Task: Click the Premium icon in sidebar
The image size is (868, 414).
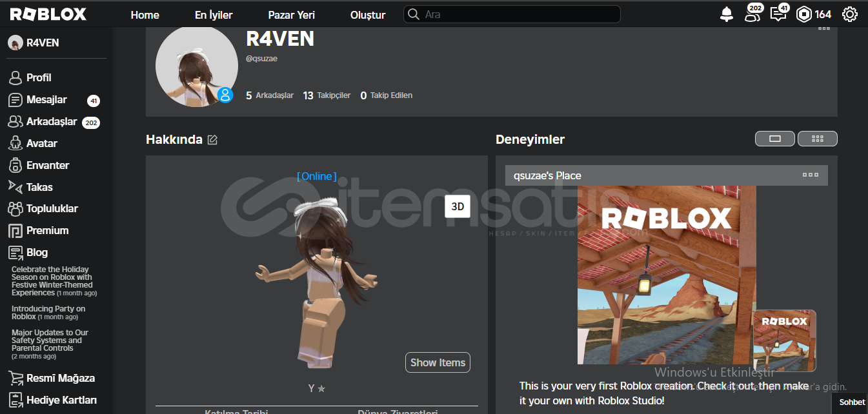Action: click(15, 231)
